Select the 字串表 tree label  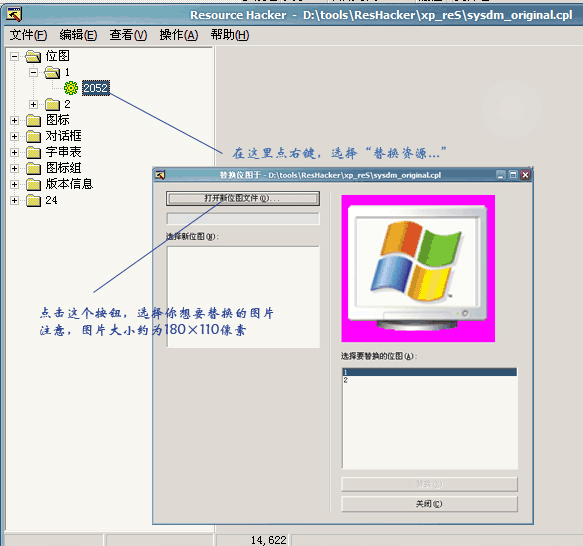(64, 152)
